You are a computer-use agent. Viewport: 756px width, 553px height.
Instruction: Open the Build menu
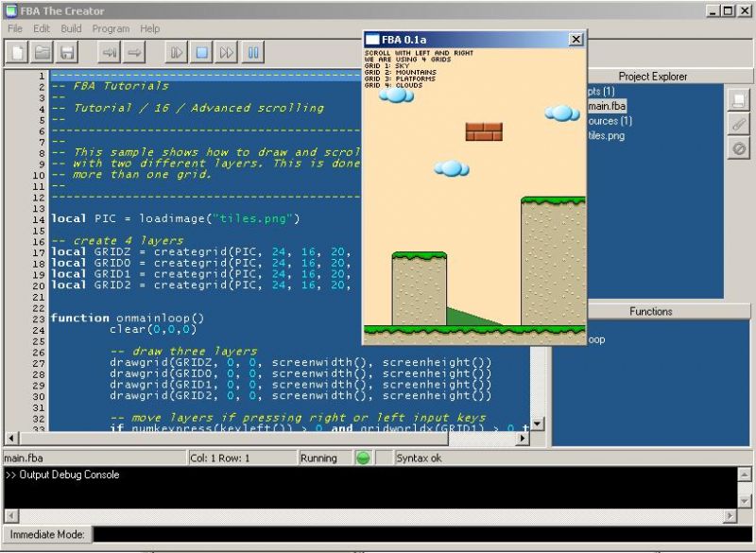point(71,28)
